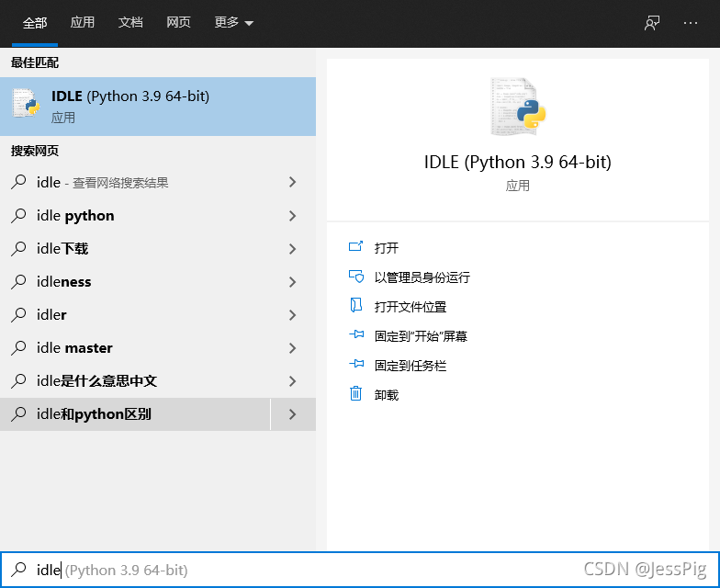Select 'idle和python区别' suggestion text
The height and width of the screenshot is (588, 720).
(x=94, y=413)
